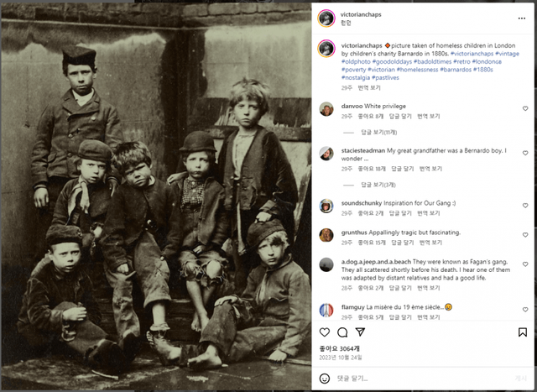Like soundschunky's Our Gang comment
The height and width of the screenshot is (392, 537).
pyautogui.click(x=525, y=206)
